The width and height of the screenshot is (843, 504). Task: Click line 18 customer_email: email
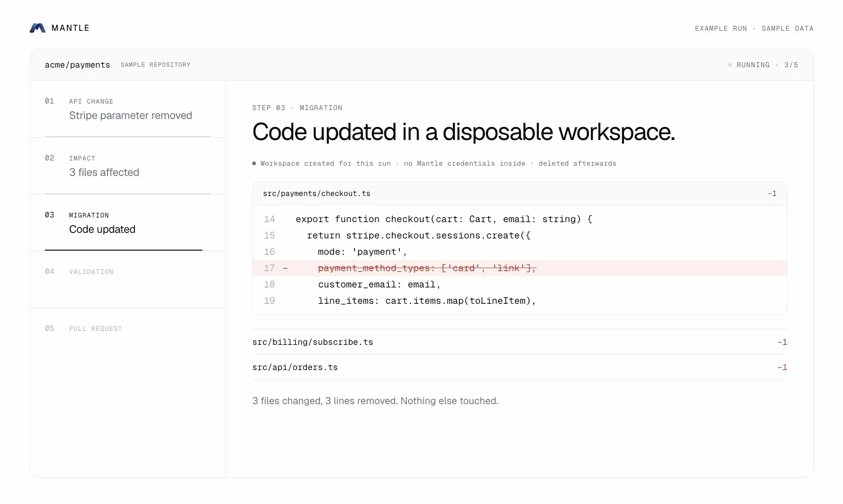click(519, 285)
